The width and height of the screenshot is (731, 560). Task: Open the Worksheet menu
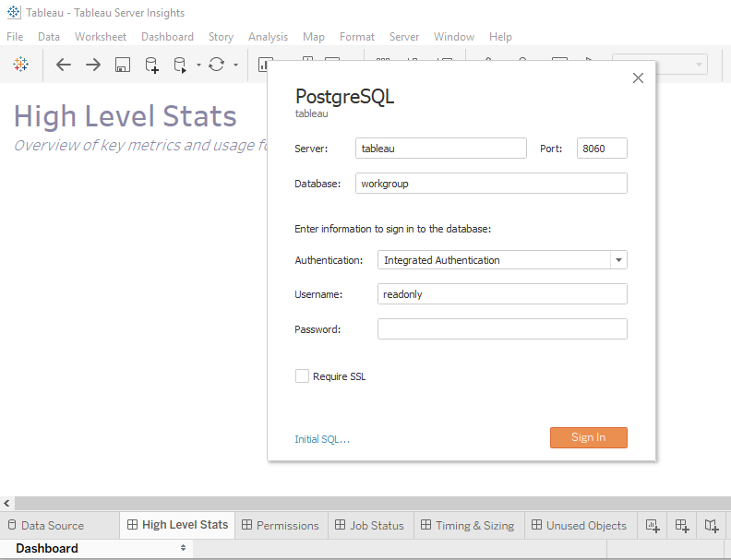pos(101,37)
